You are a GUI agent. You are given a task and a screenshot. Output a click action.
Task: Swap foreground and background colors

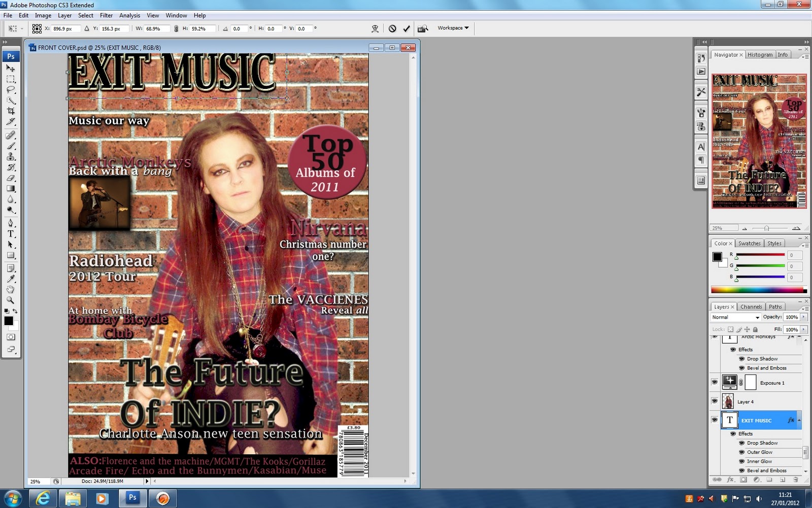pos(15,311)
